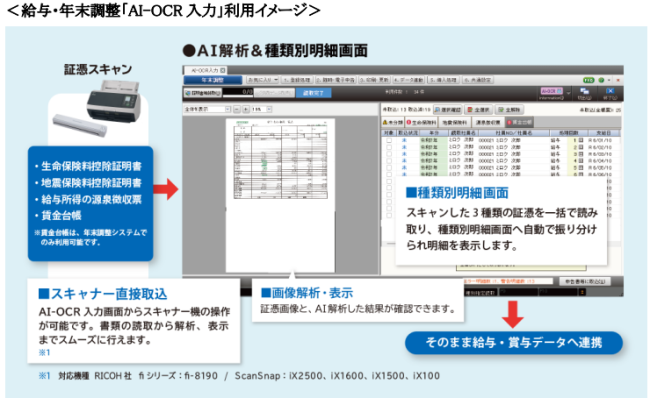Click the zoom out minus button

[237, 109]
